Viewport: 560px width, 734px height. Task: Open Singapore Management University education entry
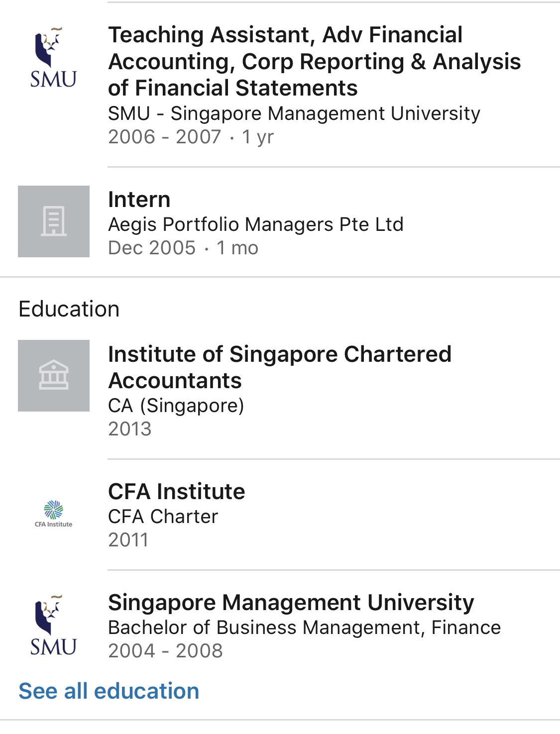coord(291,603)
